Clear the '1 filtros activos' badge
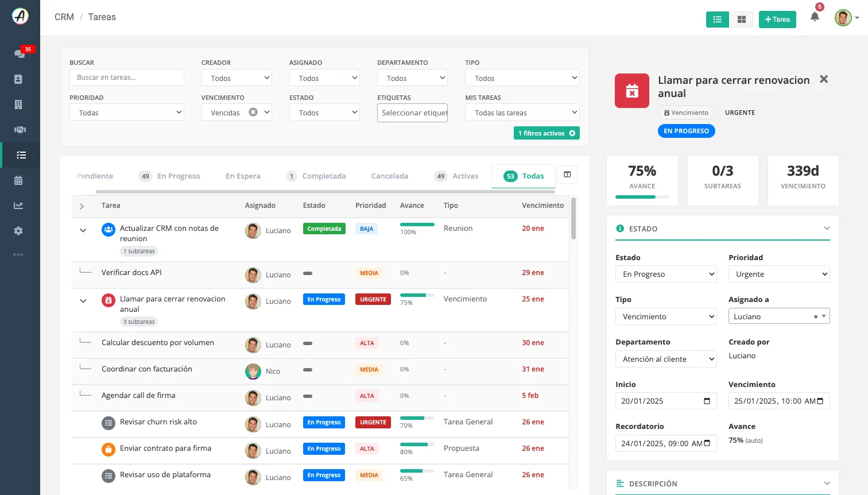This screenshot has height=495, width=868. click(572, 133)
